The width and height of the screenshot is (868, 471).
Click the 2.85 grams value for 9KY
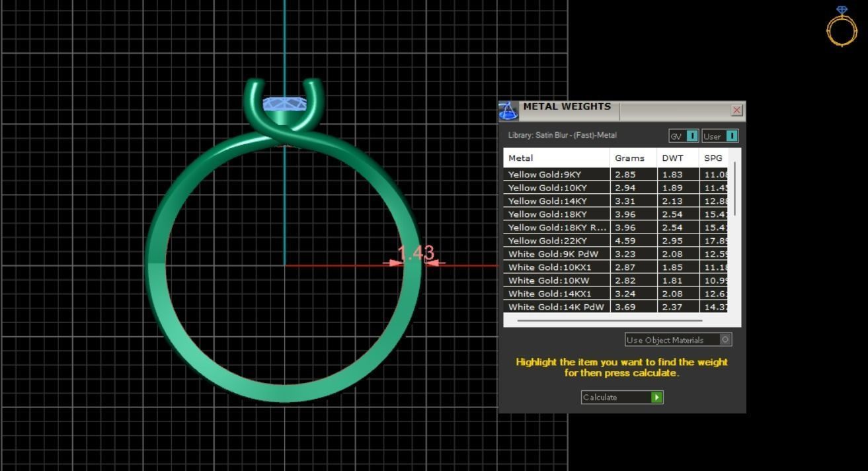pyautogui.click(x=625, y=175)
